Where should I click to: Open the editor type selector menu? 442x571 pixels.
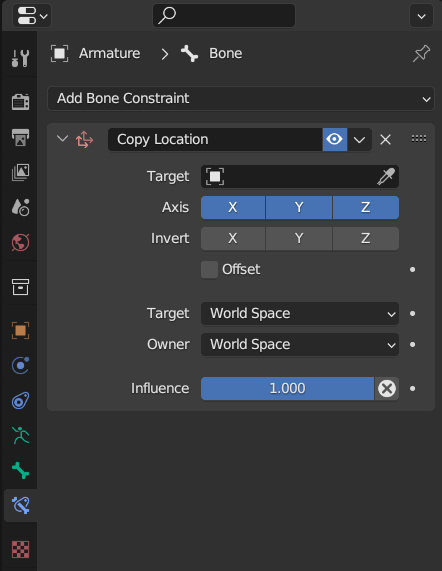32,16
